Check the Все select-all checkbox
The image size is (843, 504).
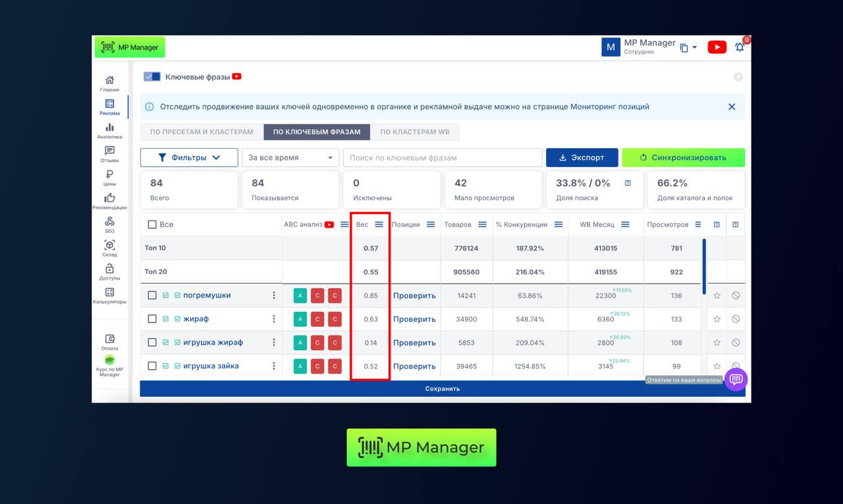(152, 224)
